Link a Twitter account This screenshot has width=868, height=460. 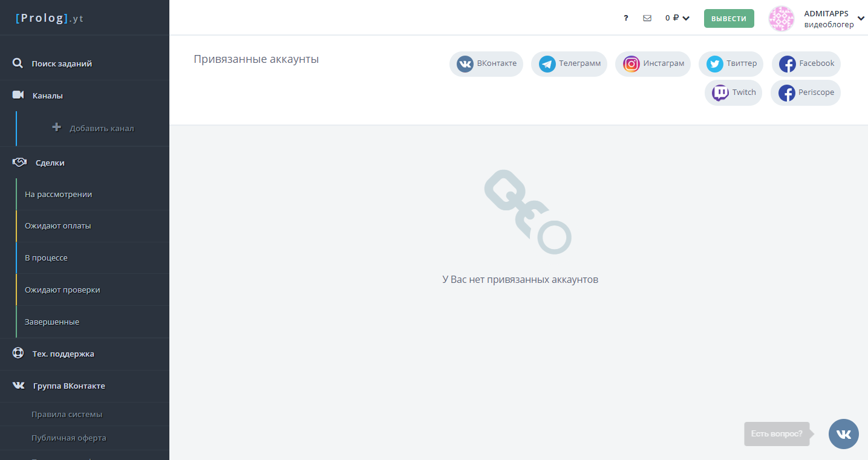click(731, 63)
